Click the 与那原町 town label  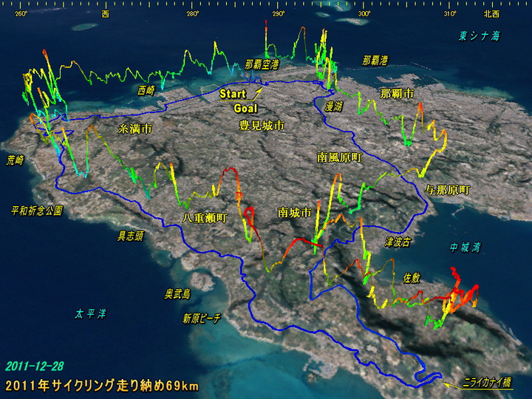pos(447,190)
